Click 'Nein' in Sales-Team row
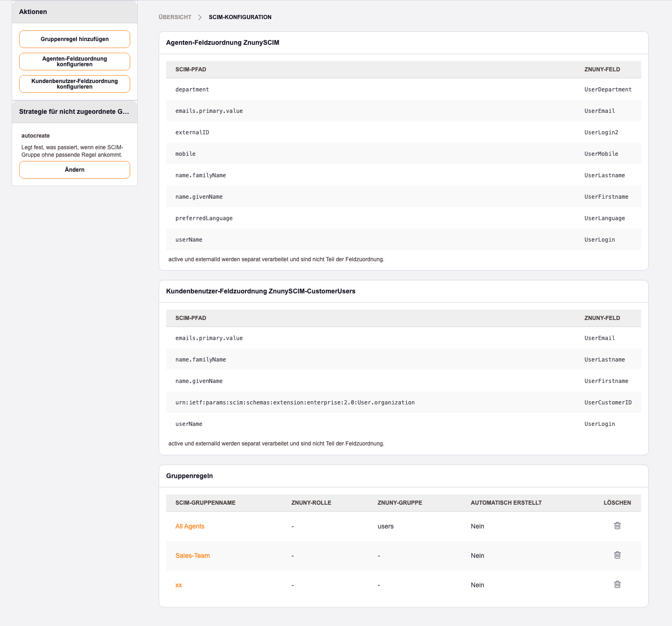672x626 pixels. tap(477, 556)
